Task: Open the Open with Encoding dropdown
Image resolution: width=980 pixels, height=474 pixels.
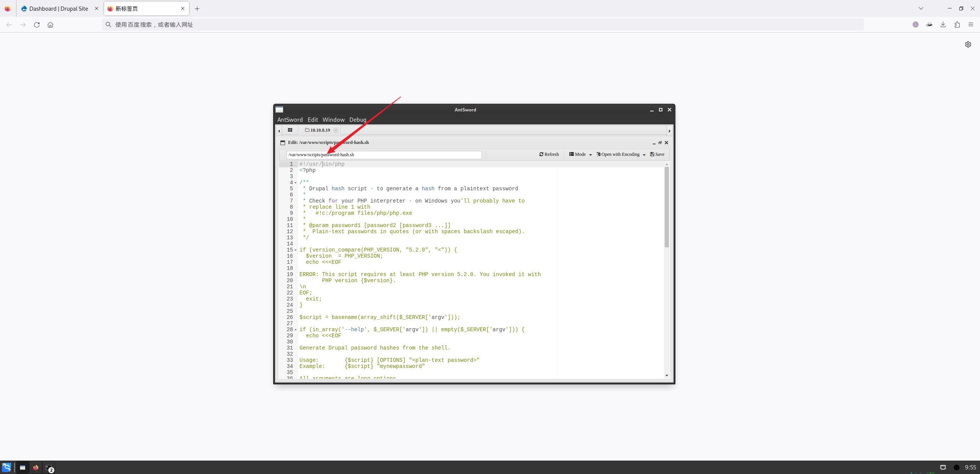Action: [621, 154]
